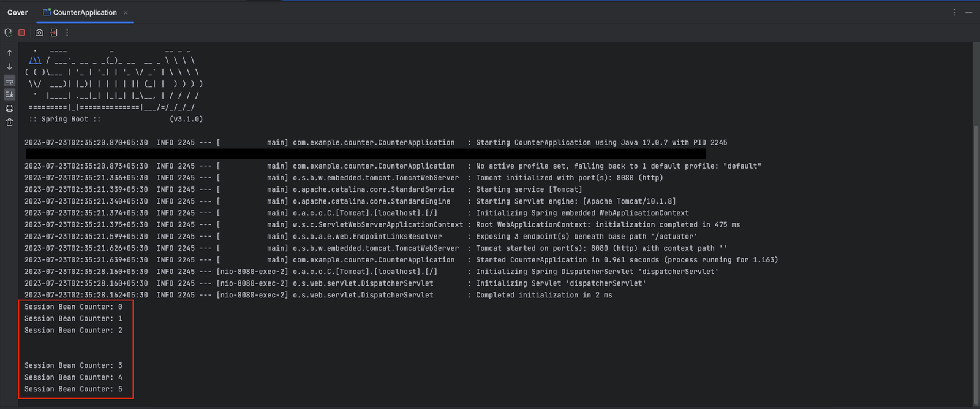Clear console with the trash icon

coord(9,122)
